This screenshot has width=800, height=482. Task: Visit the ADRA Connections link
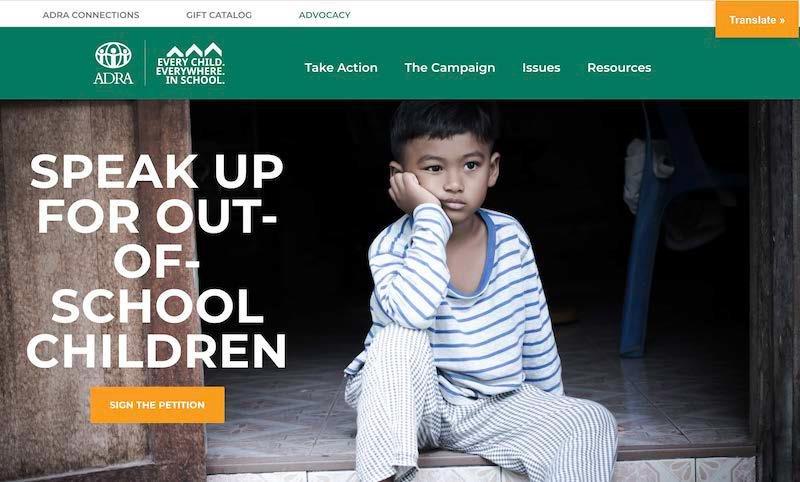pos(91,15)
